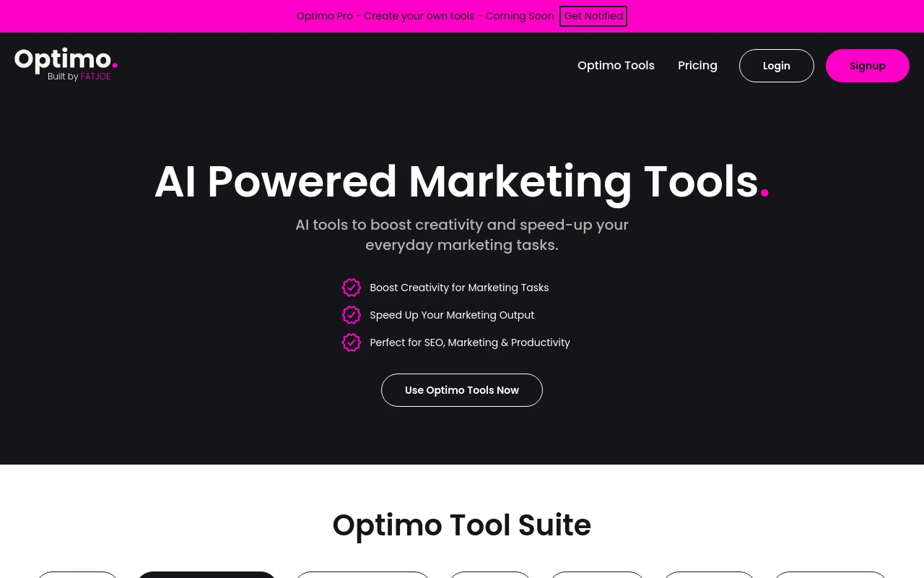Select the leftmost tool filter pill

point(77,577)
